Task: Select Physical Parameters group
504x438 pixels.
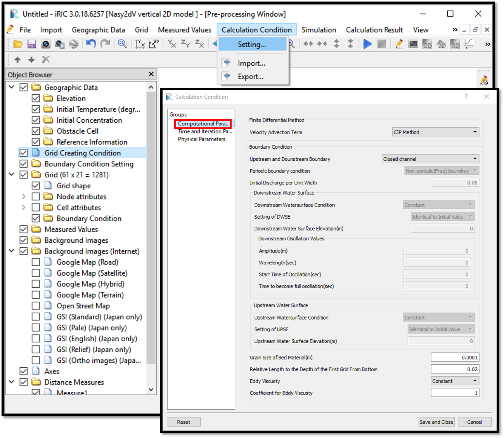Action: point(201,139)
